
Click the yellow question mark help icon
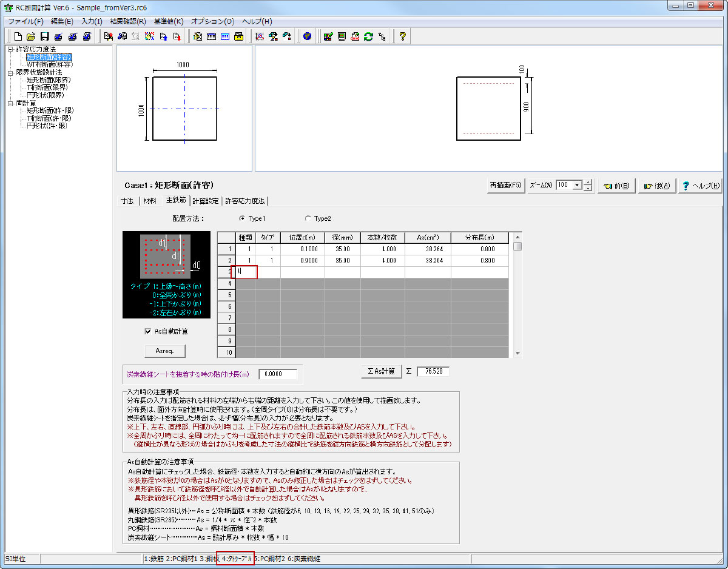coord(402,36)
